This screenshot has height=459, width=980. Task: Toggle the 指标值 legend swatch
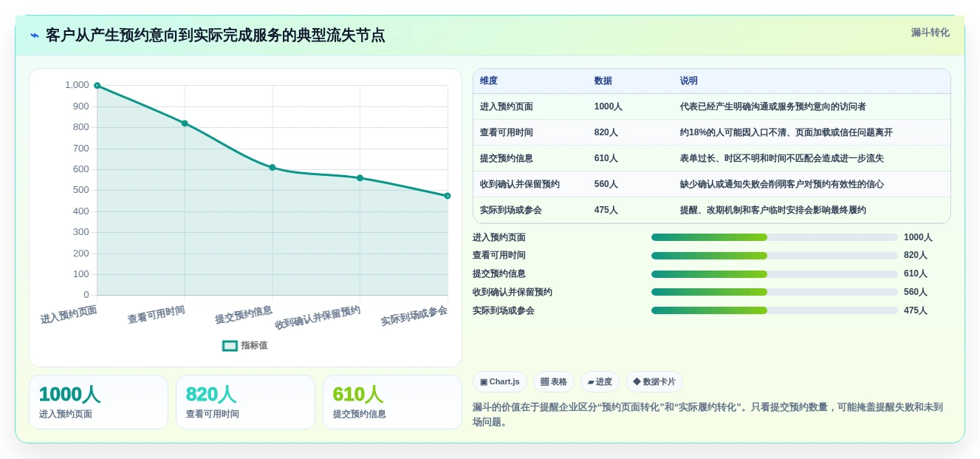coord(230,345)
